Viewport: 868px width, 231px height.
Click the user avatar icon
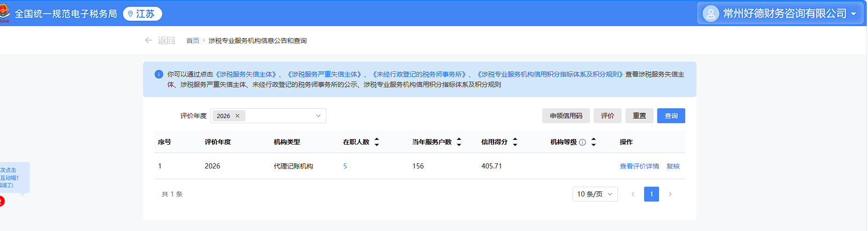(710, 14)
